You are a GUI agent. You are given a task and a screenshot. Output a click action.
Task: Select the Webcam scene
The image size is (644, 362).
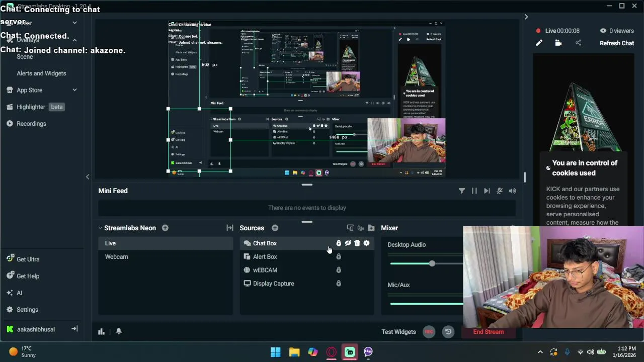[166, 257]
